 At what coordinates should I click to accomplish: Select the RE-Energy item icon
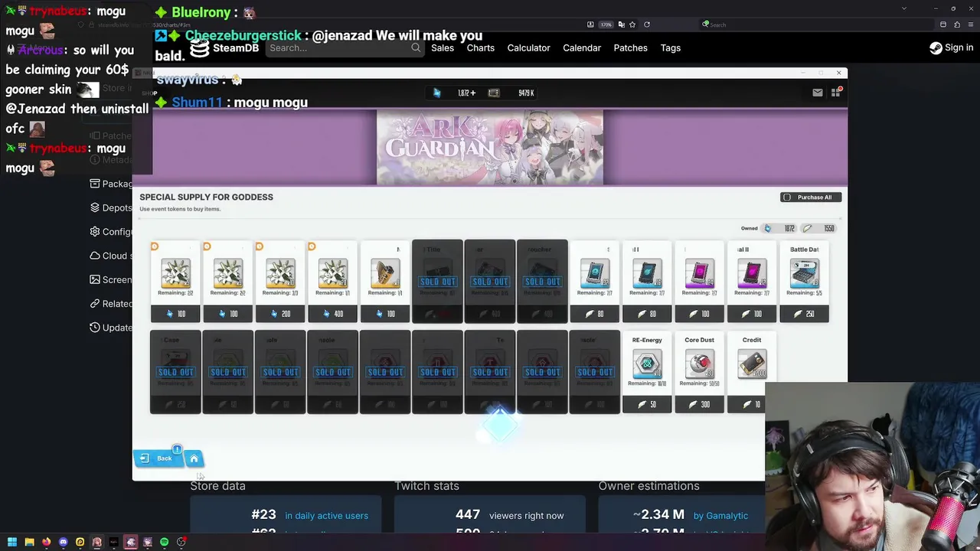coord(647,364)
